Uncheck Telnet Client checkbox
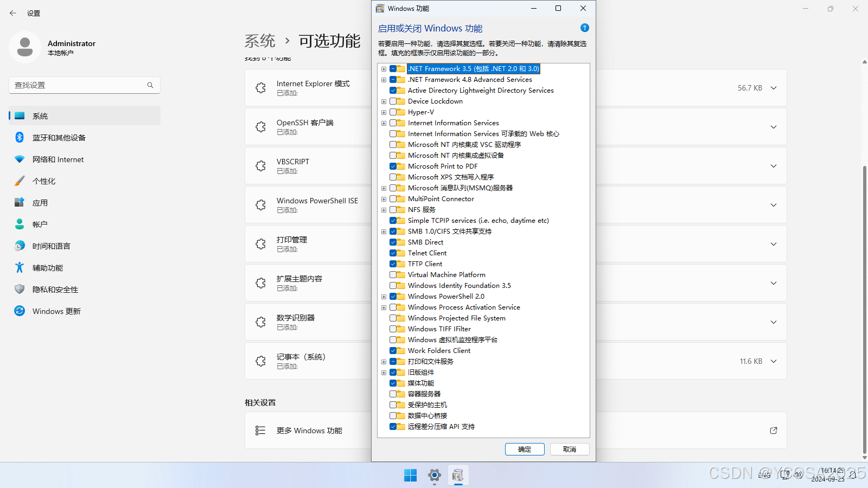Viewport: 868px width, 488px height. point(393,253)
